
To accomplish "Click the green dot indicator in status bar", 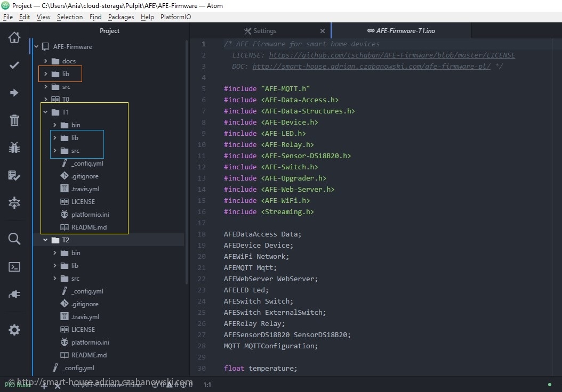I will 549,385.
